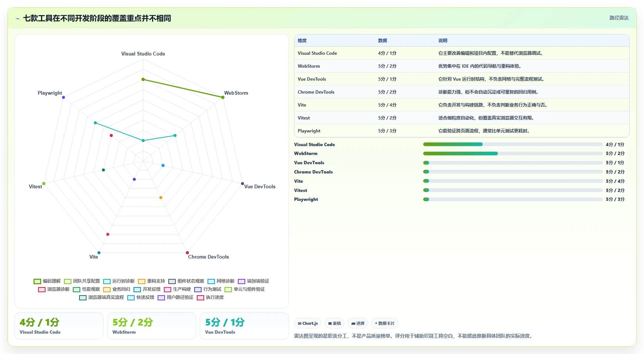Select the Vite table row name
This screenshot has height=354, width=644.
point(302,105)
